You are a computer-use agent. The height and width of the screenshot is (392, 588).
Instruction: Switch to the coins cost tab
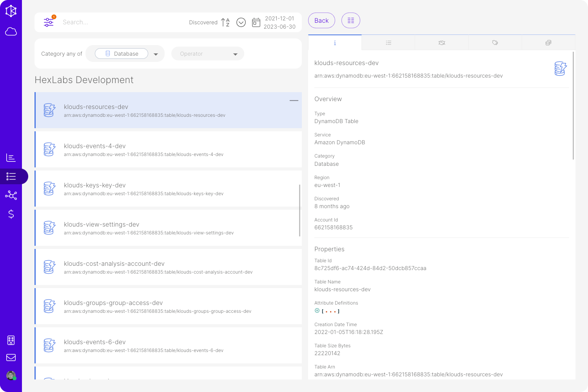coord(548,43)
